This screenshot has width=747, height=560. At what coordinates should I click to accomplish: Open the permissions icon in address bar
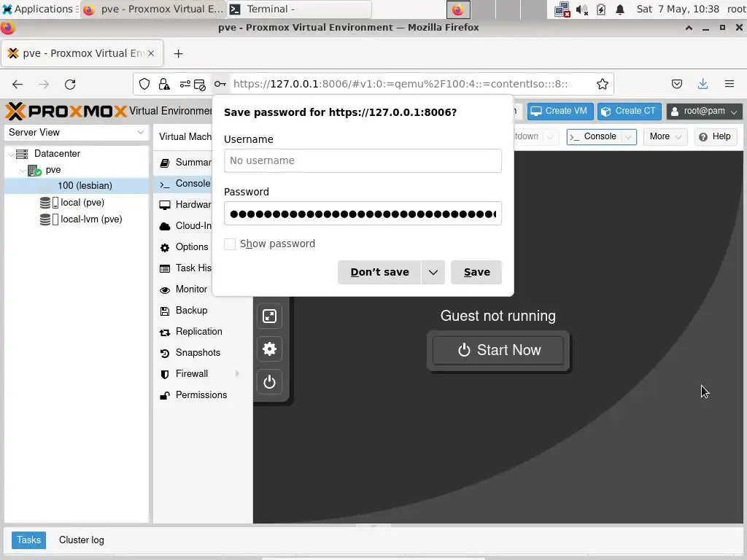point(185,85)
